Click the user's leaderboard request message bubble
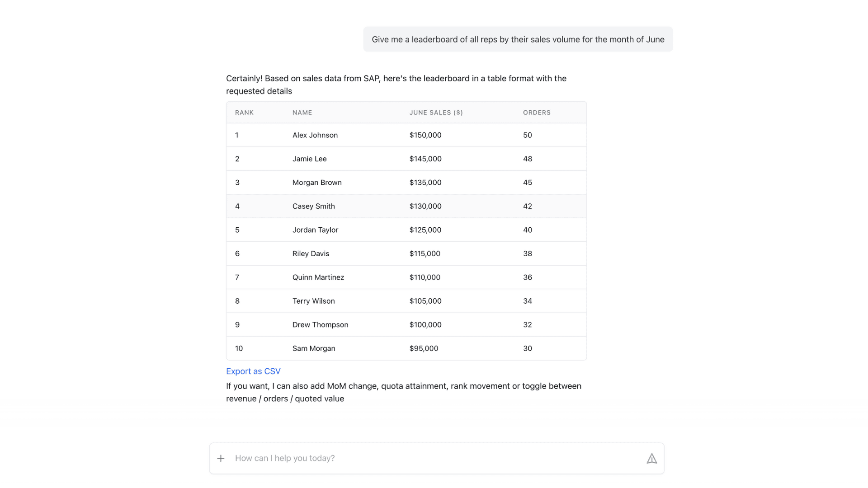This screenshot has height=488, width=868. [x=518, y=39]
